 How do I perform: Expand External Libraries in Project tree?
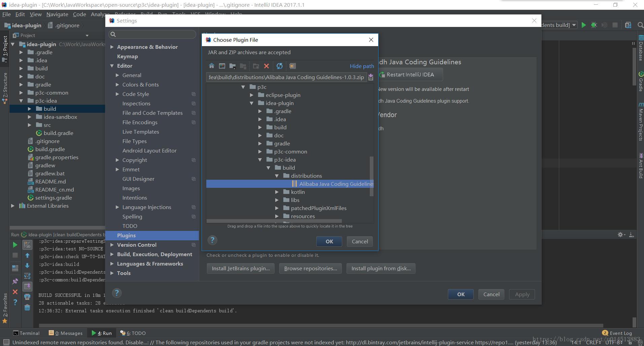(13, 206)
